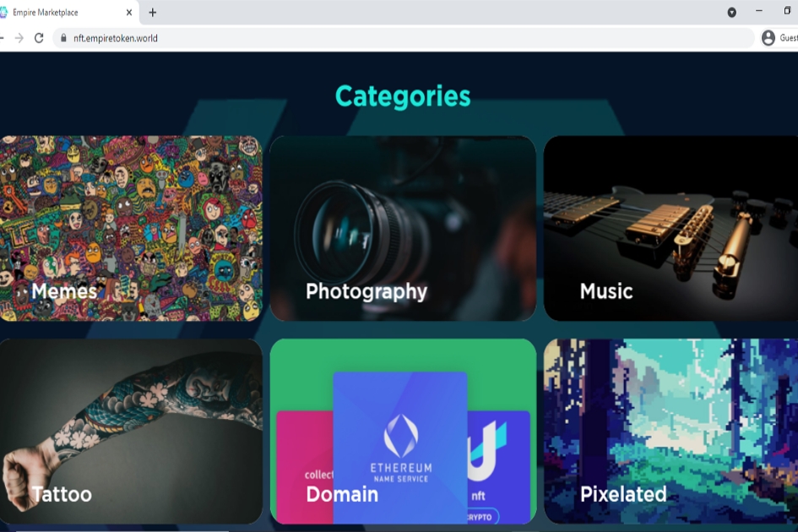Click the browser forward arrow

(x=19, y=38)
